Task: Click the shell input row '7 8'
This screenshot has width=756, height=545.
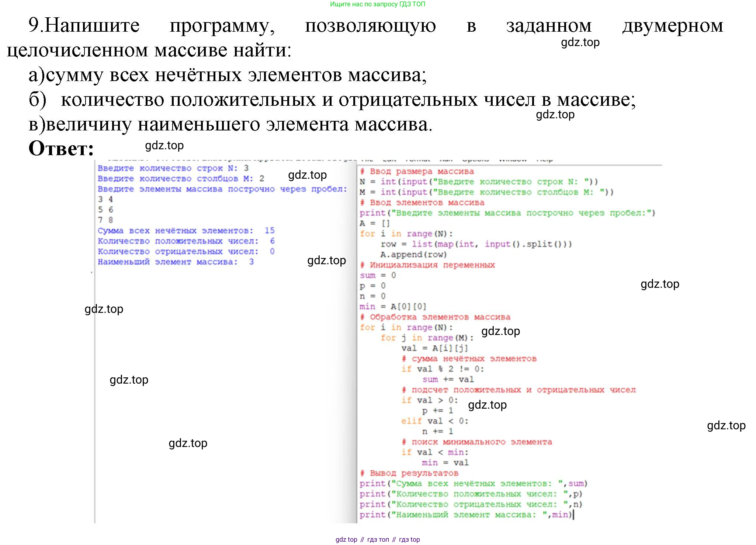Action: click(105, 220)
